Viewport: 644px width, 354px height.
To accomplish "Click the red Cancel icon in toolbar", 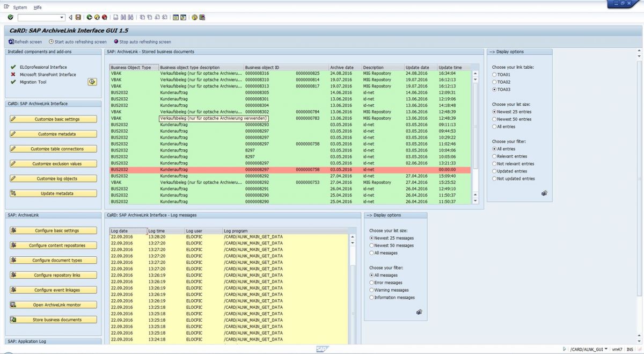I will (105, 18).
